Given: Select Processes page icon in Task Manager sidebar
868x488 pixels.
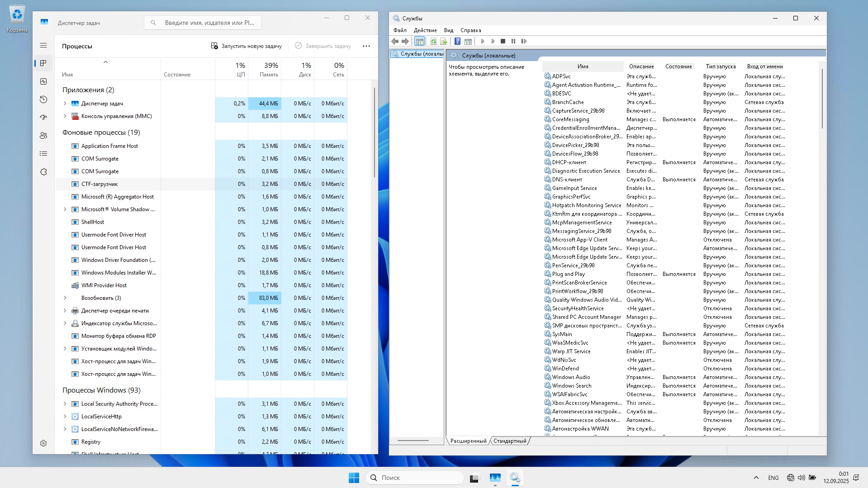Looking at the screenshot, I should click(x=43, y=63).
